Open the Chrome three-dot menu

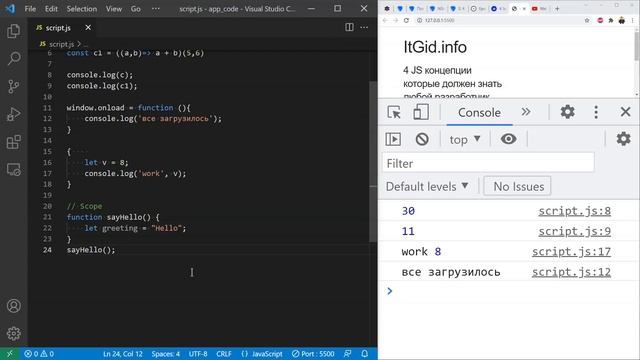tap(633, 20)
